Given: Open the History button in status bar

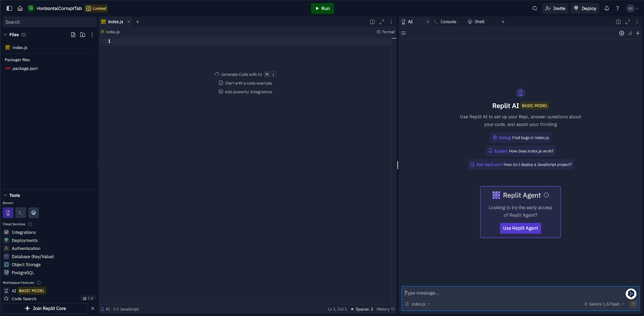Looking at the screenshot, I should [386, 309].
